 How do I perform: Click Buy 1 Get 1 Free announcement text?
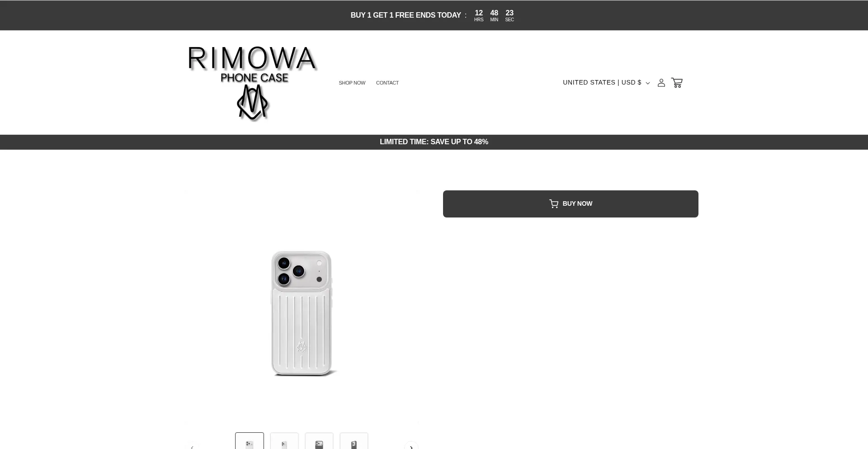pos(406,15)
